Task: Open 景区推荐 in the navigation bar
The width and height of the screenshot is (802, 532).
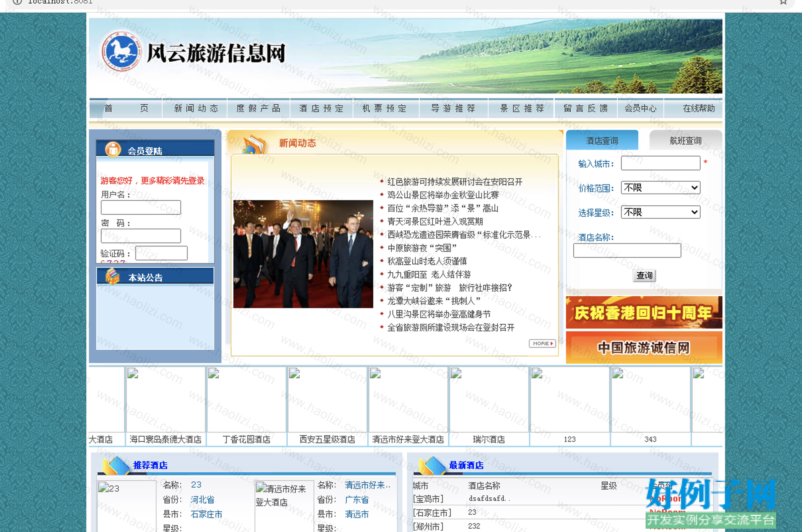Action: coord(522,108)
